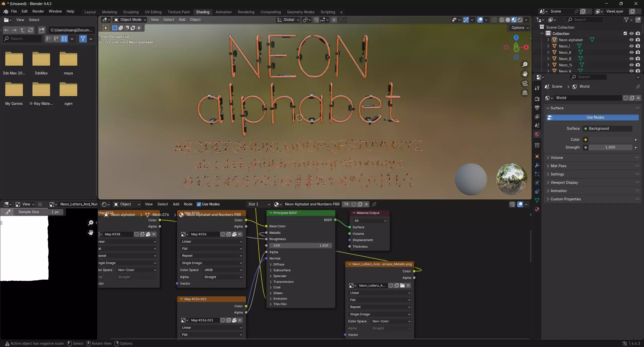644x347 pixels.
Task: Open Color Space sRGB dropdown
Action: click(223, 270)
